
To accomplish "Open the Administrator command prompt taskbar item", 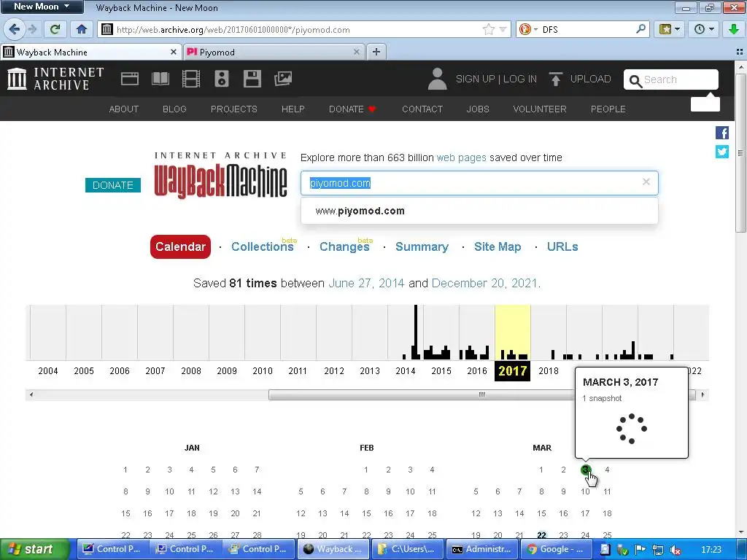I will [482, 549].
